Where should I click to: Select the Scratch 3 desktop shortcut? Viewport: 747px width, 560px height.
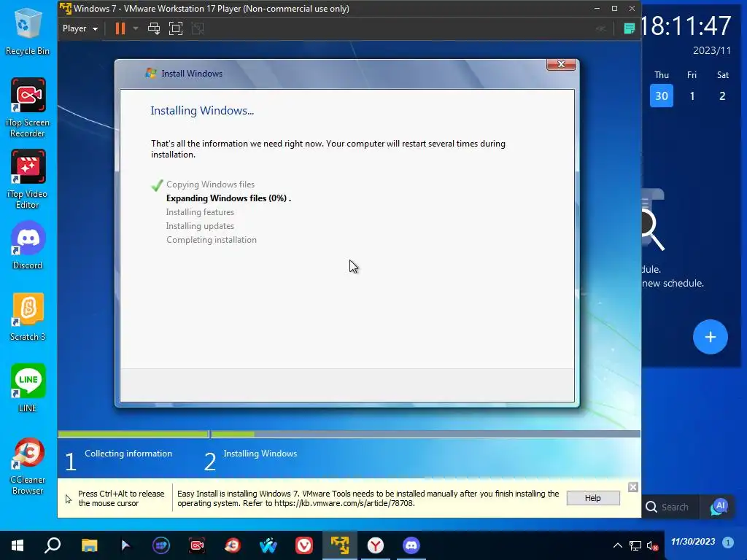click(28, 316)
